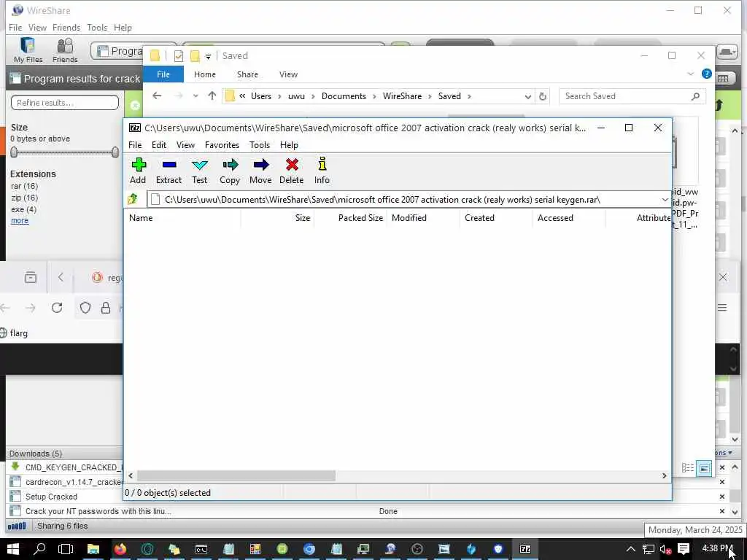Open 7-Zip Edit menu
This screenshot has width=747, height=560.
(x=158, y=145)
